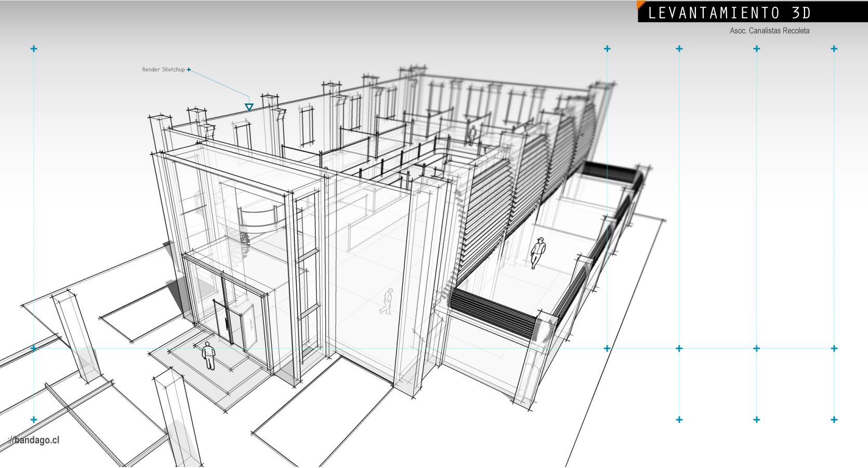Select the "Asoc. Canalistas Recoleta" subtitle

769,31
